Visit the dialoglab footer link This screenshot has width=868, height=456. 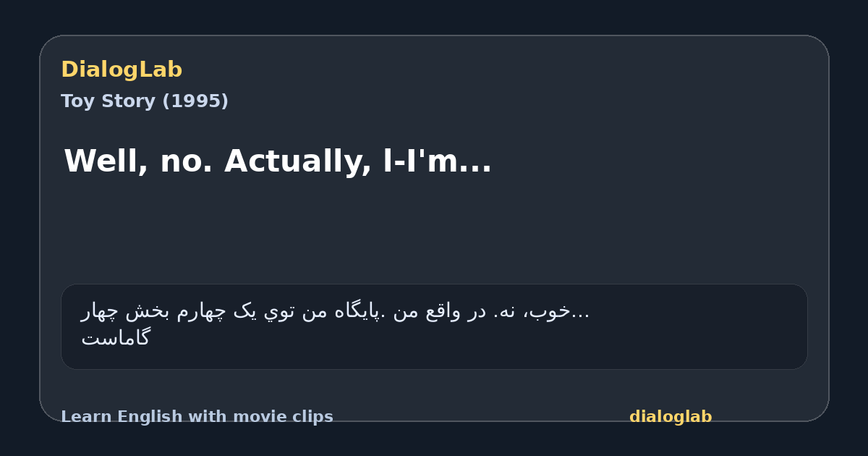[671, 417]
